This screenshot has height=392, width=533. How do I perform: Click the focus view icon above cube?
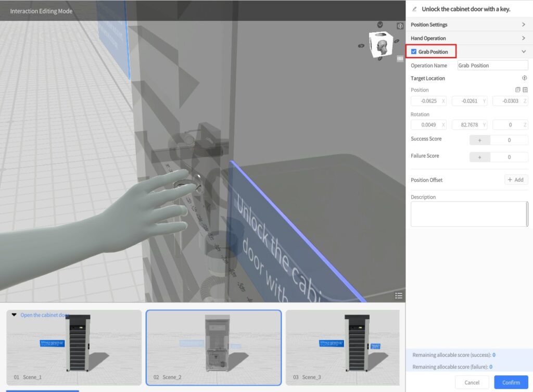400,26
